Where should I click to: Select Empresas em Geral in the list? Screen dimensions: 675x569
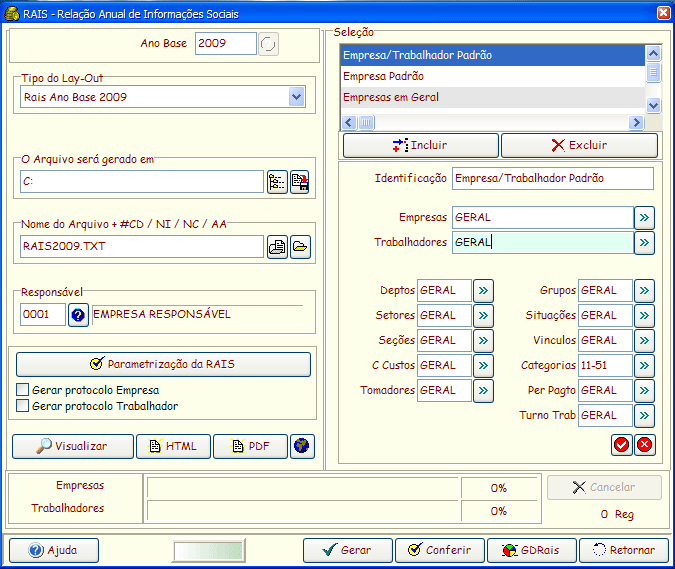[x=492, y=97]
